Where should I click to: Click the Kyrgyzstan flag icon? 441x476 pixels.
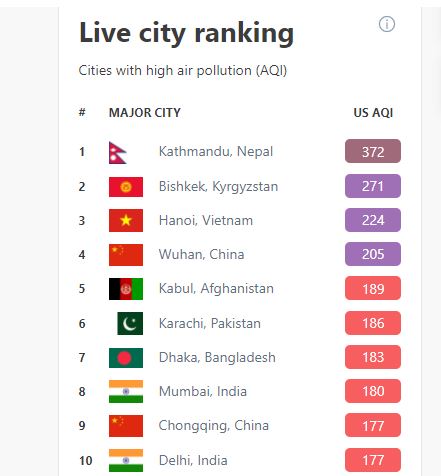(x=126, y=187)
